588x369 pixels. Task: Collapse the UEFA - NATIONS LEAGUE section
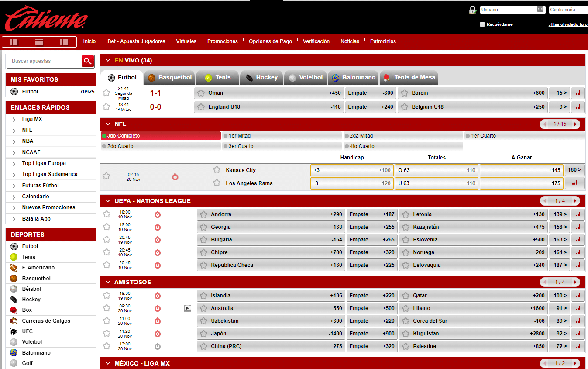coord(108,201)
